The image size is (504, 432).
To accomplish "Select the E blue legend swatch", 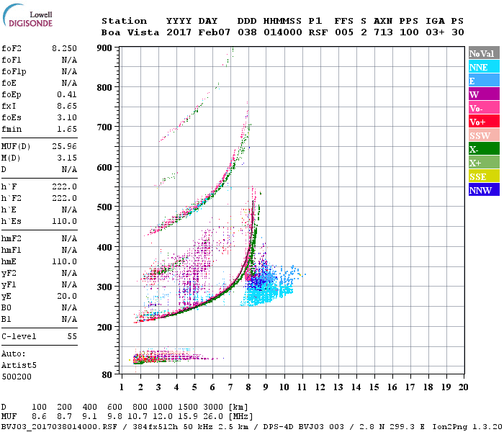I will click(484, 81).
